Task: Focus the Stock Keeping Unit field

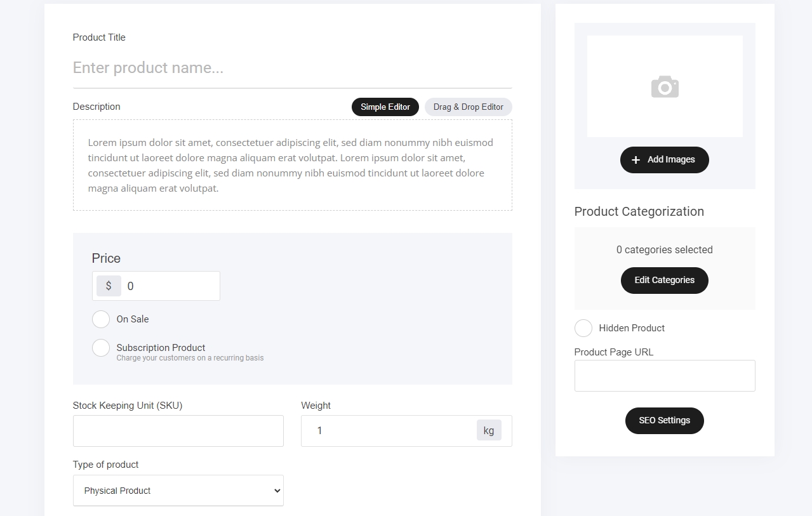Action: click(x=178, y=431)
